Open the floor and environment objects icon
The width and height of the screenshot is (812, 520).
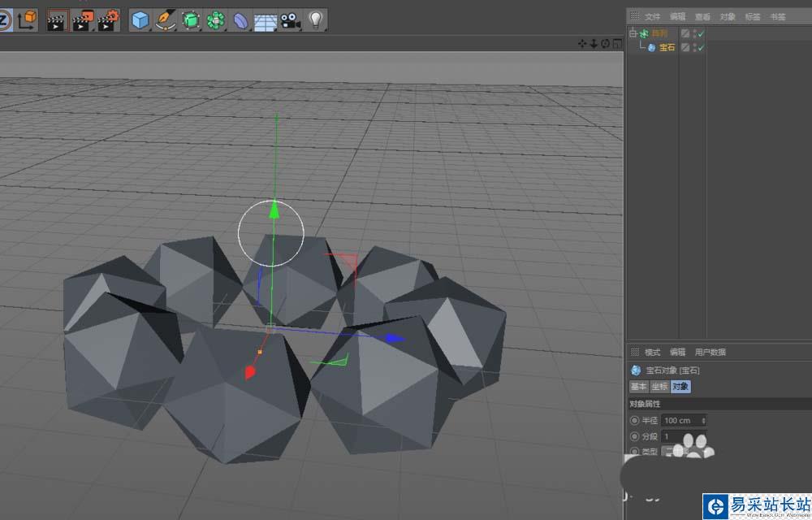coord(266,22)
